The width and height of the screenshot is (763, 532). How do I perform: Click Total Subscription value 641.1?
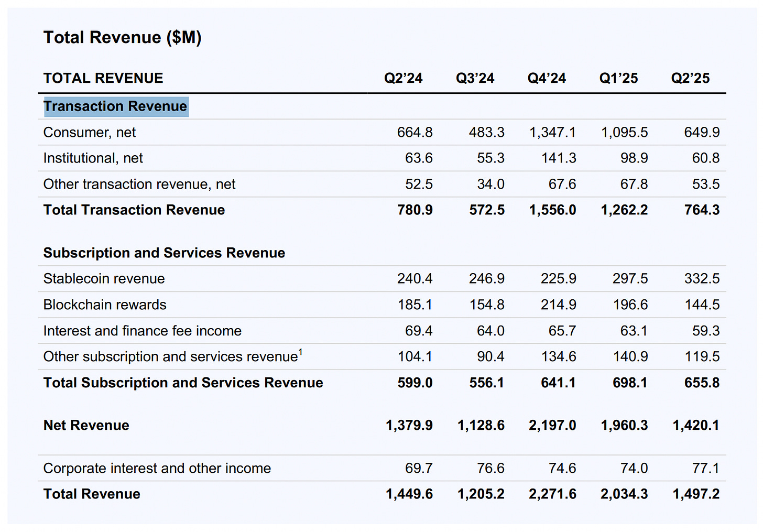(x=559, y=383)
